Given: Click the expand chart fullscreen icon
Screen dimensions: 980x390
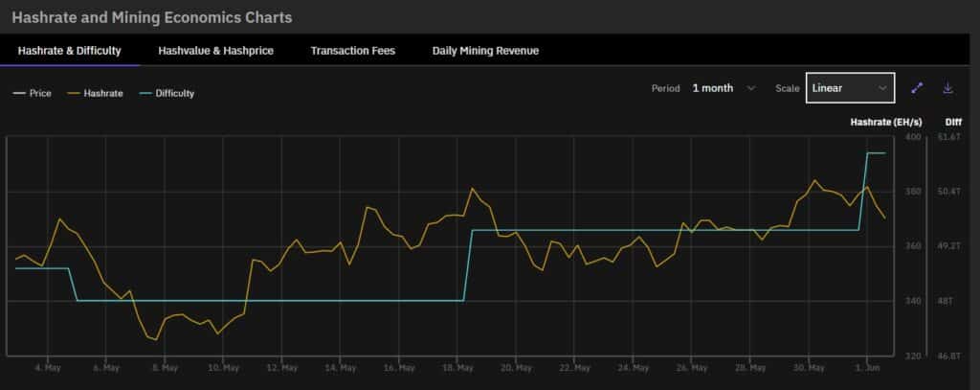Looking at the screenshot, I should point(917,87).
